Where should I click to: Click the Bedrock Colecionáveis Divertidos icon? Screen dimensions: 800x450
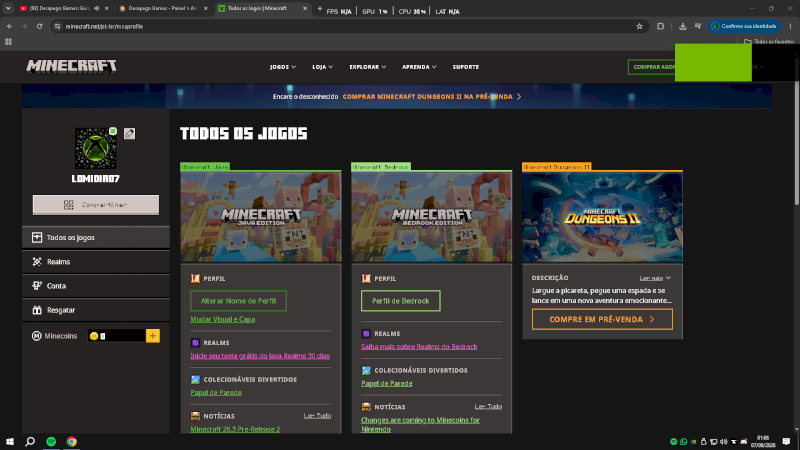pyautogui.click(x=366, y=370)
